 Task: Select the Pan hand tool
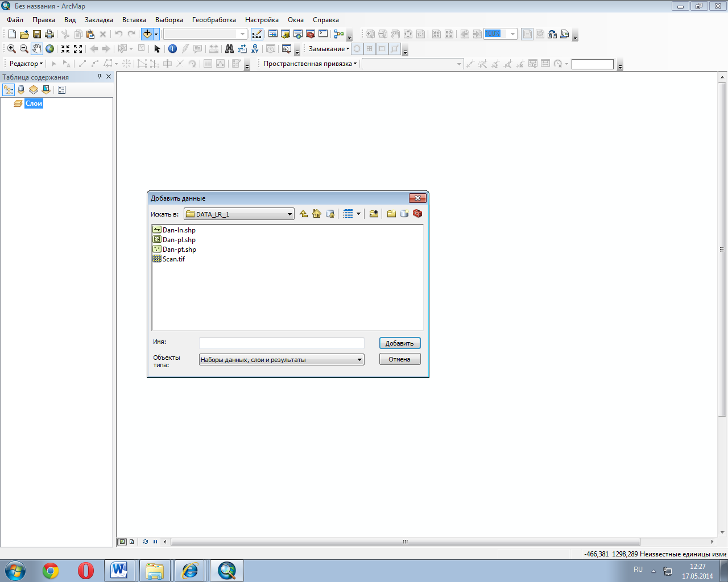pyautogui.click(x=37, y=49)
